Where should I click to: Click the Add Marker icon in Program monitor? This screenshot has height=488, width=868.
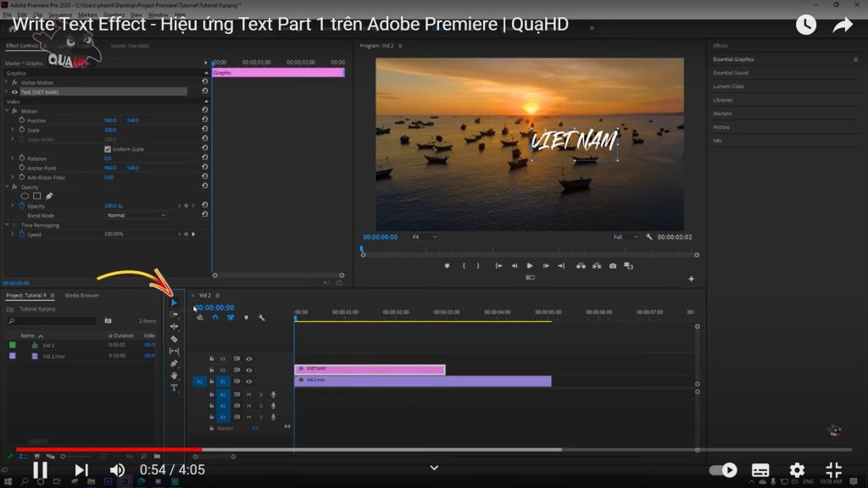447,265
